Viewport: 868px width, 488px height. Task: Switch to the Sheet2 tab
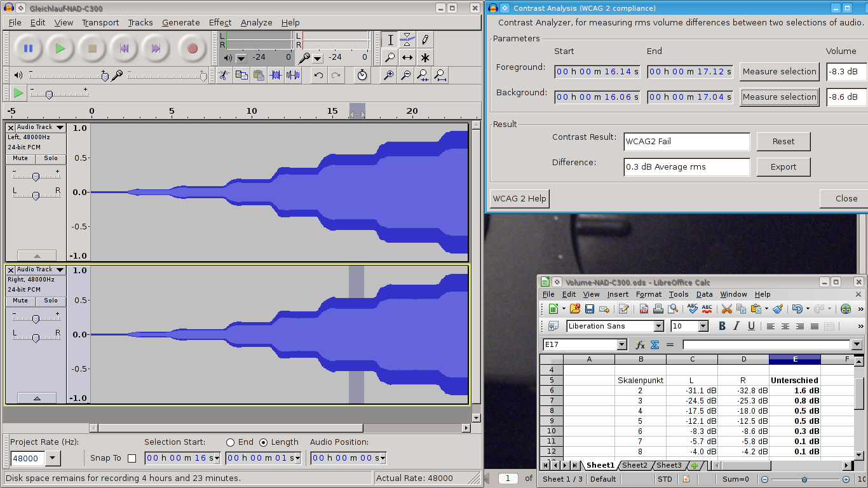634,465
